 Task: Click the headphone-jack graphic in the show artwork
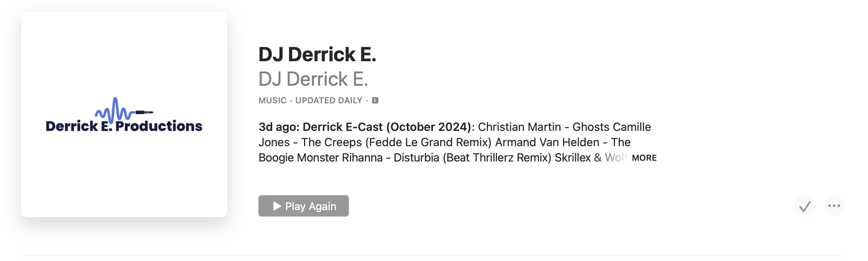coord(145,113)
